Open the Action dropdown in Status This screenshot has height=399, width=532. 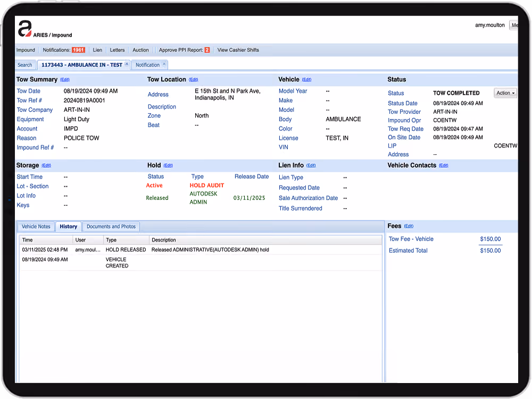[505, 93]
